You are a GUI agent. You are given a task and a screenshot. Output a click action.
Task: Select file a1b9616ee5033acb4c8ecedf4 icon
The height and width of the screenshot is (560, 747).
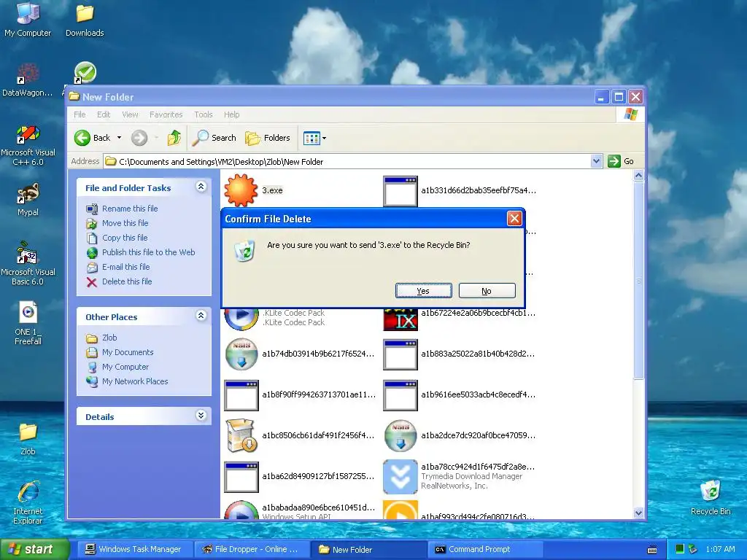coord(400,395)
